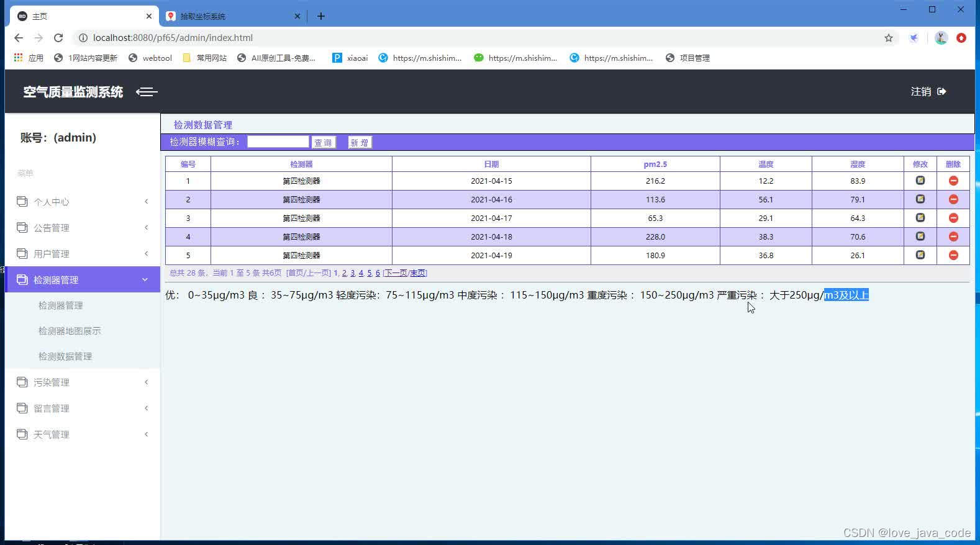Viewport: 980px width, 545px height.
Task: Open the 检测器管理 submenu item
Action: tap(61, 305)
